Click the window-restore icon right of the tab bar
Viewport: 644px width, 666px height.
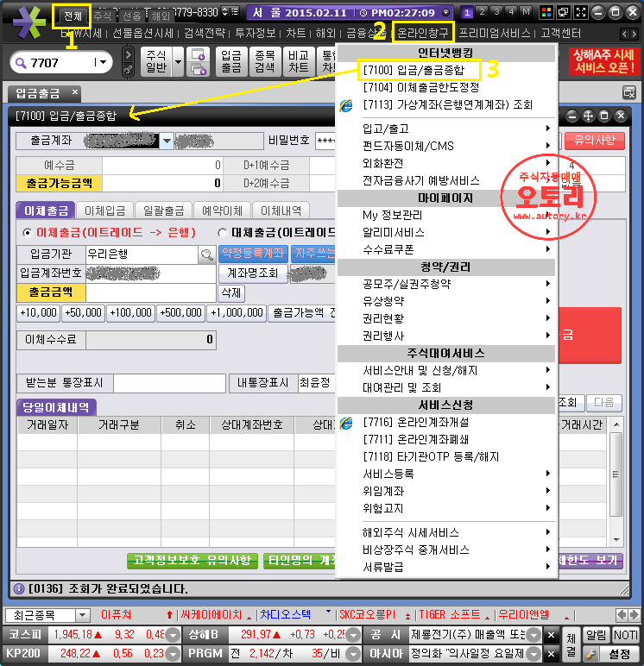[x=629, y=92]
